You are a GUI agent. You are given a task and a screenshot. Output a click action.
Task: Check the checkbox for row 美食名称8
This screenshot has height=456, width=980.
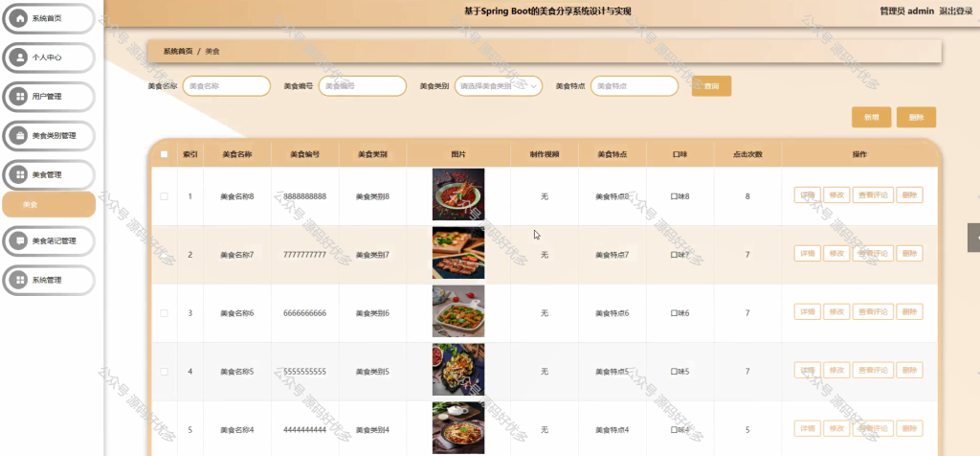tap(165, 196)
